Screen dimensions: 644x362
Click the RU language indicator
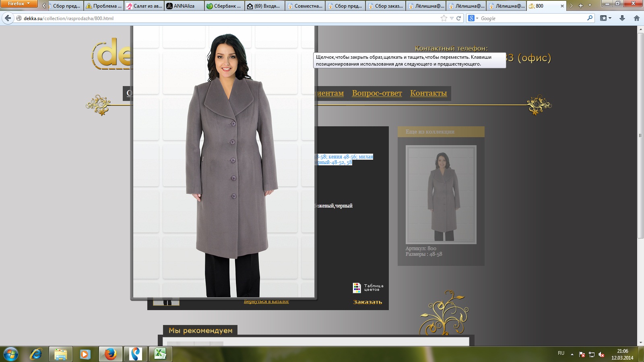click(561, 353)
